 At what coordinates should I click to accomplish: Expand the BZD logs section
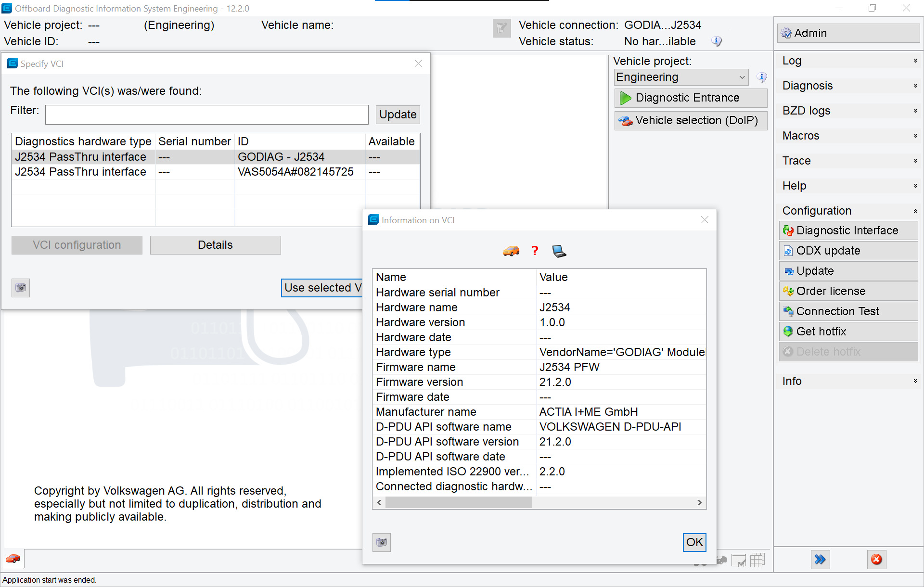pos(848,111)
